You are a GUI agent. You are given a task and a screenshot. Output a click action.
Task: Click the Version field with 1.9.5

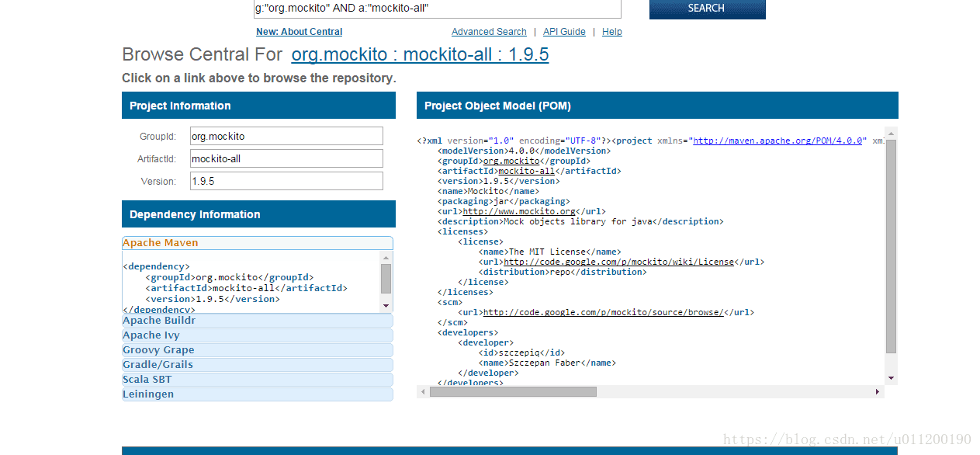tap(286, 181)
